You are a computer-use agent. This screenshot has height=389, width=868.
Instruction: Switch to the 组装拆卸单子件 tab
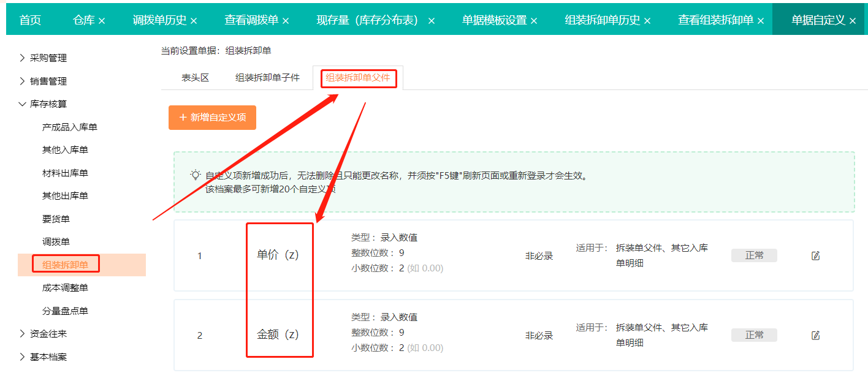coord(267,78)
